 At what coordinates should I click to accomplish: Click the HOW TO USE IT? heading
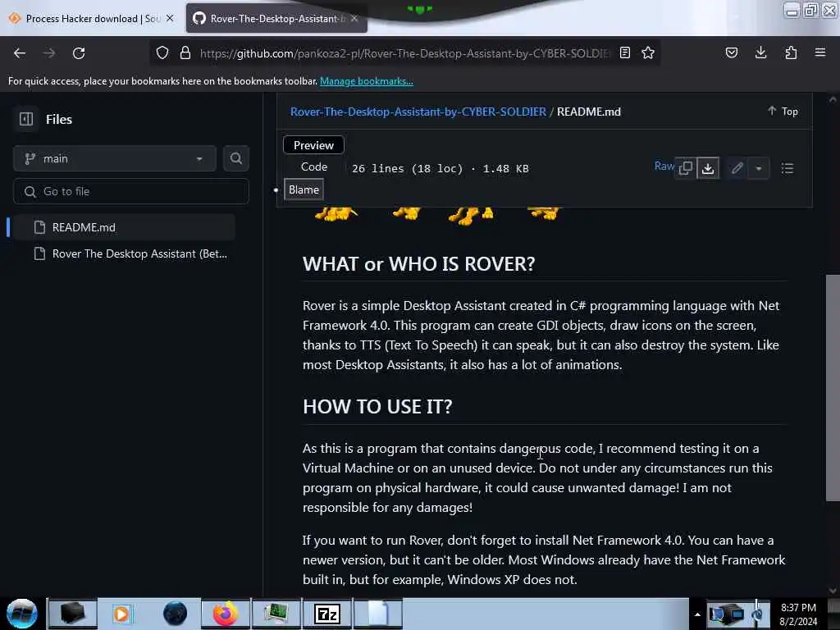[x=377, y=407]
